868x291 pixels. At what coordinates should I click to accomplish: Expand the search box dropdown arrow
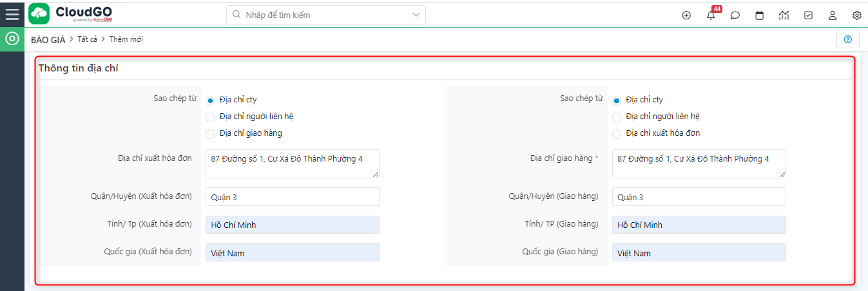pyautogui.click(x=416, y=14)
